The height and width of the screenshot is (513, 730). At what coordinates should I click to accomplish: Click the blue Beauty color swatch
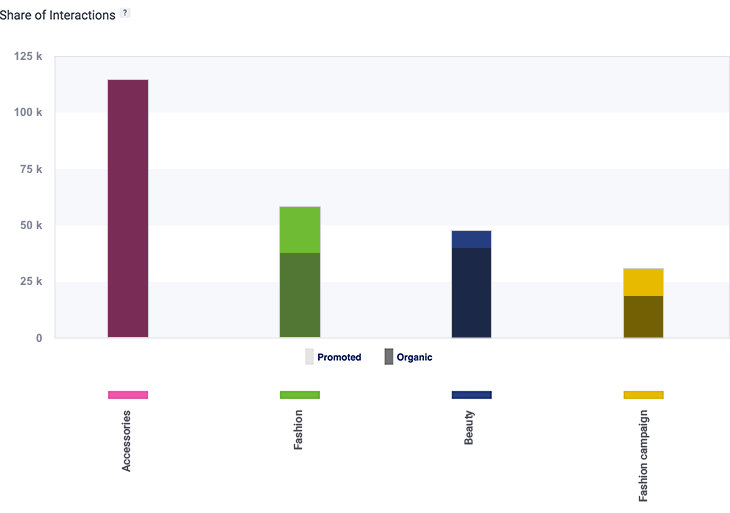(x=471, y=395)
